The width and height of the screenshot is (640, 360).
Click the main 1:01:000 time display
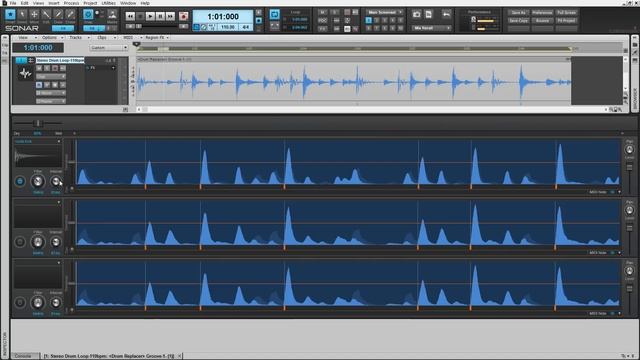tap(223, 17)
